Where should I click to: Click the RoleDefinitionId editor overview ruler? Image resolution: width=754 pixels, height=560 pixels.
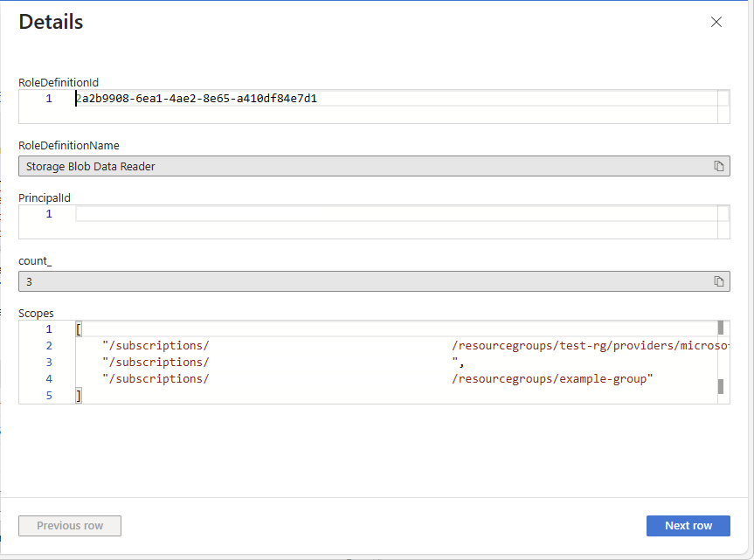pyautogui.click(x=723, y=99)
